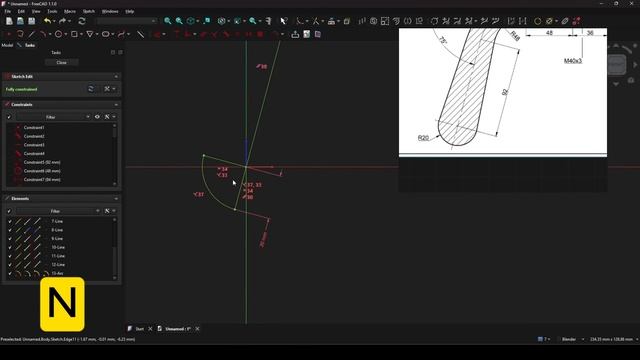Select the Circle sketch tool
Screen dimensions: 640x360
click(58, 34)
